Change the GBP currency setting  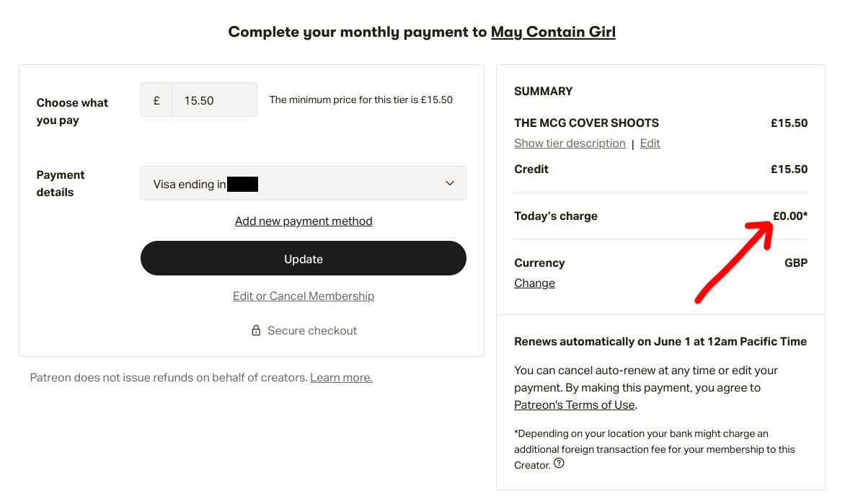[534, 283]
